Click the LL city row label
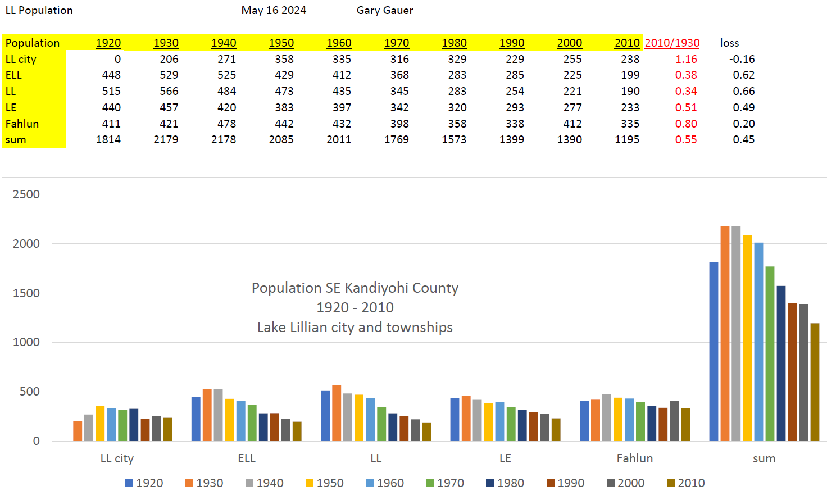 tap(21, 58)
